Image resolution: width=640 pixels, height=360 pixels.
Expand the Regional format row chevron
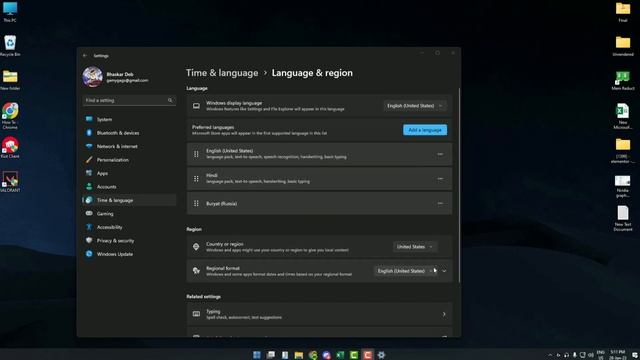click(x=444, y=271)
